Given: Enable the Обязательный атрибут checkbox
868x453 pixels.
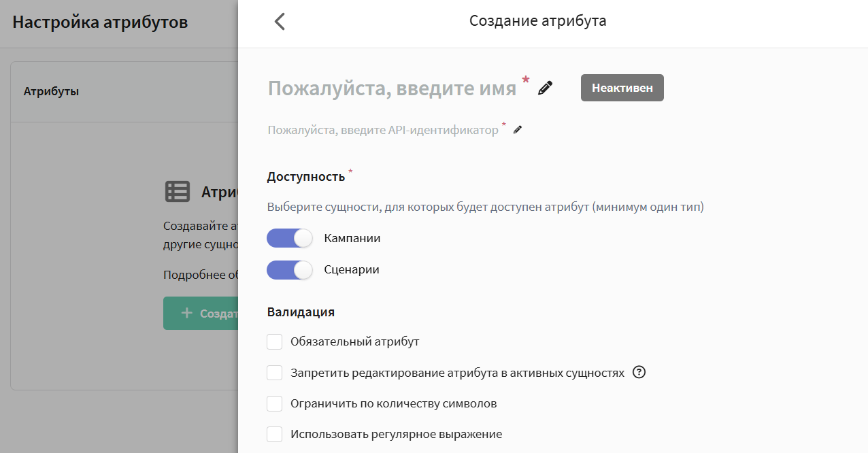Looking at the screenshot, I should 275,341.
